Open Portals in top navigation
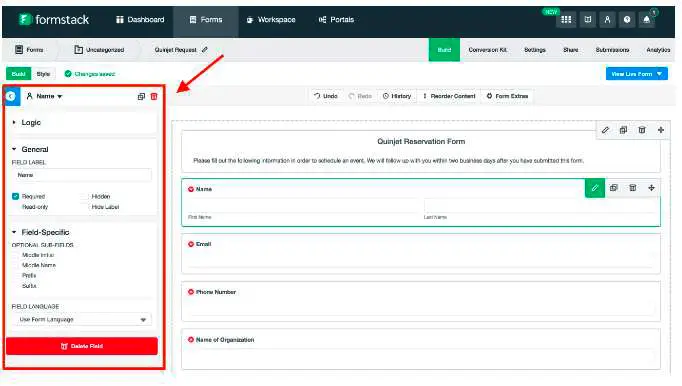This screenshot has height=386, width=682. 336,20
